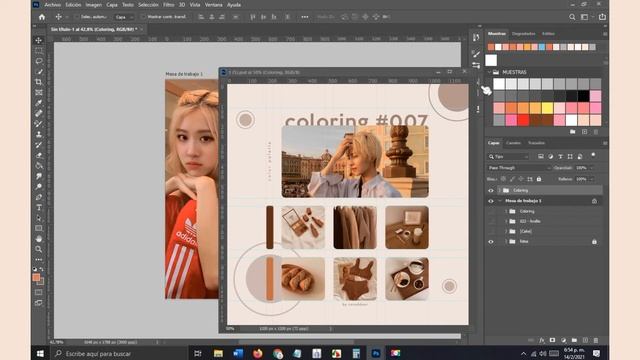
Task: Click the Home icon in options bar
Action: (42, 17)
